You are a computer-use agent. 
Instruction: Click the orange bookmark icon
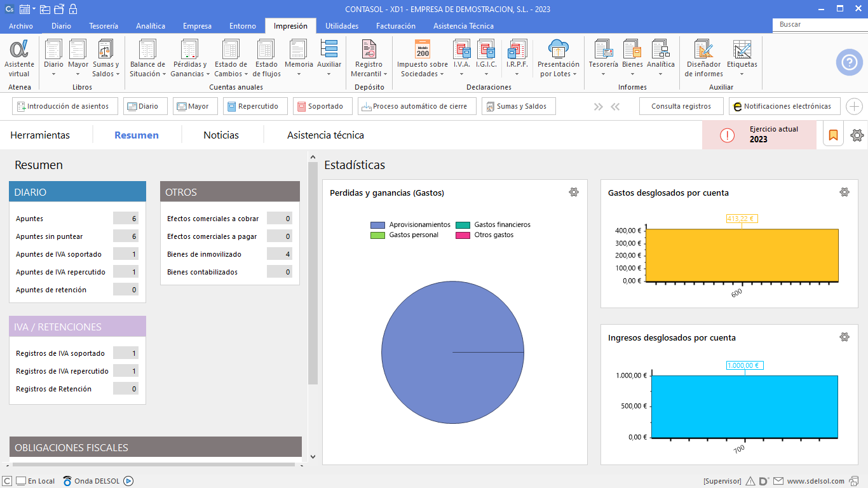coord(833,135)
